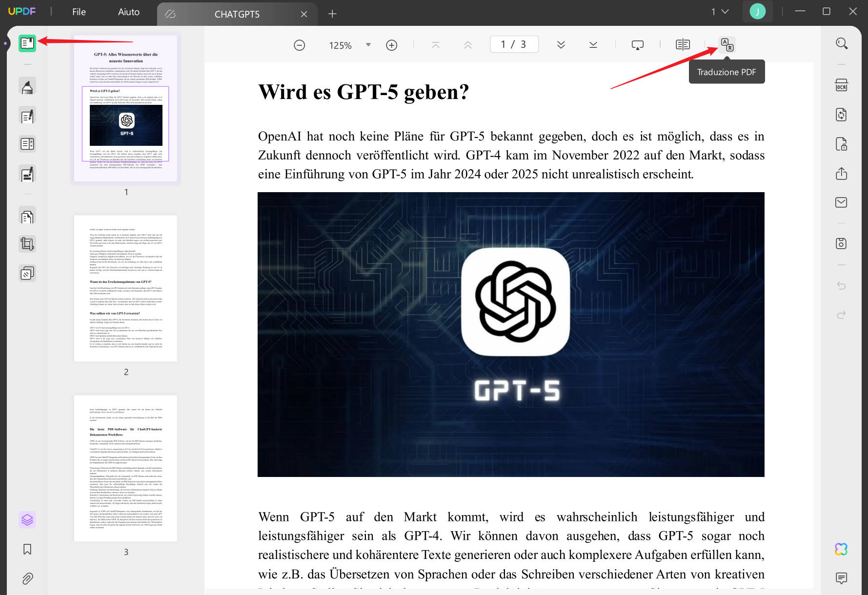Switch to the CHATGPT5 tab
This screenshot has height=595, width=868.
[237, 14]
